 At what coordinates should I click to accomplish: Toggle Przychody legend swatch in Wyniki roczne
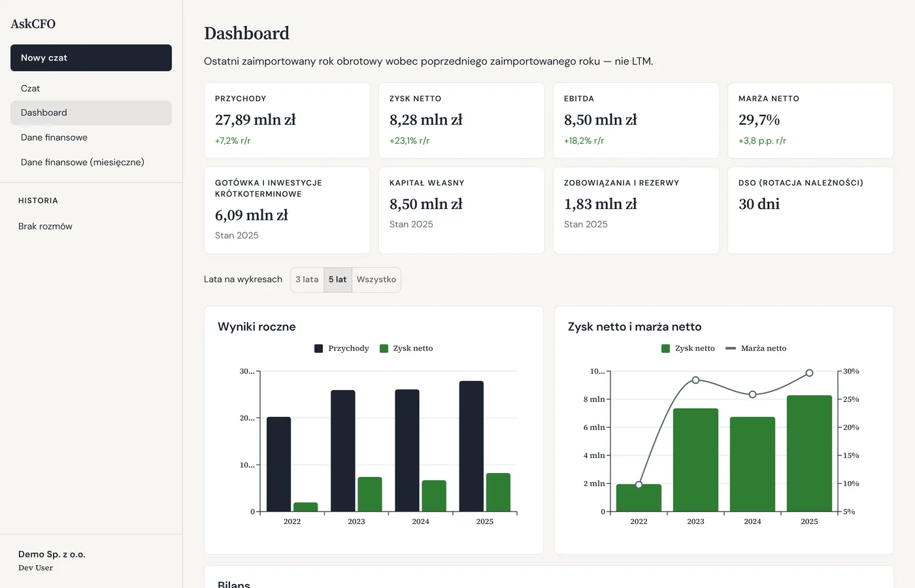tap(319, 348)
